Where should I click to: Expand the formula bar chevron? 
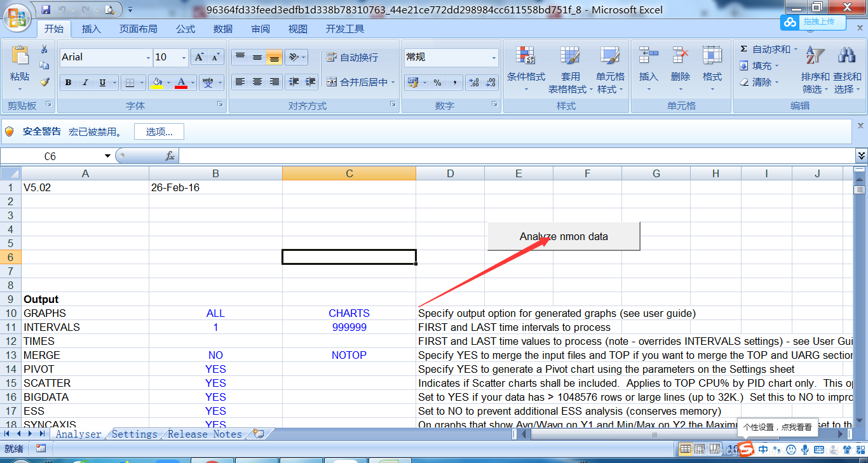[x=861, y=156]
